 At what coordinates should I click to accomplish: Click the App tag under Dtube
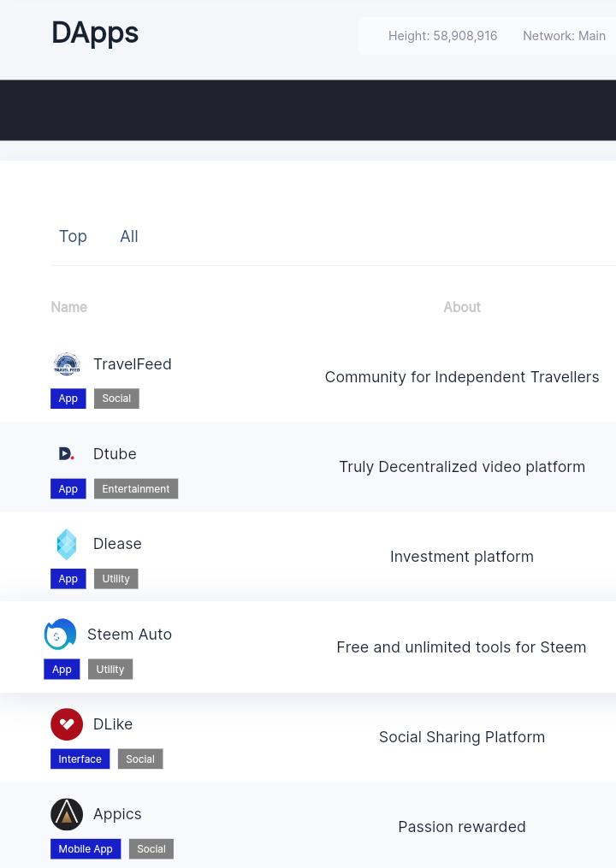point(68,489)
